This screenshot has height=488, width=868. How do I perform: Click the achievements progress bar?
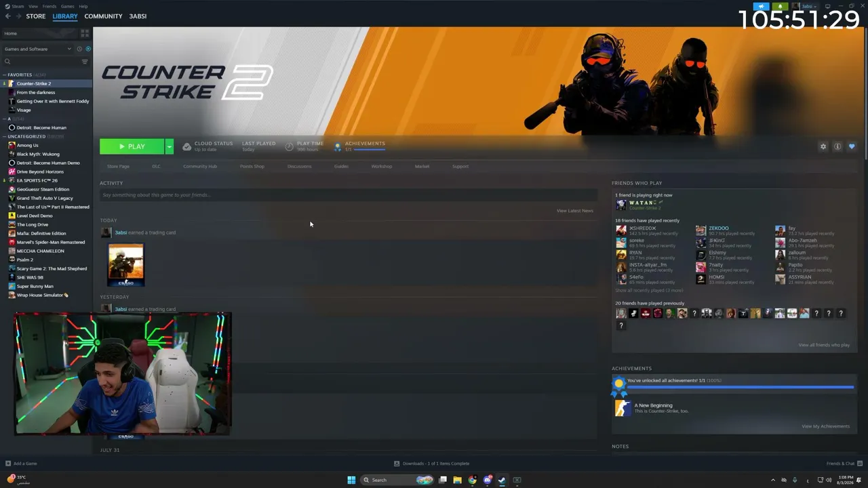click(741, 387)
